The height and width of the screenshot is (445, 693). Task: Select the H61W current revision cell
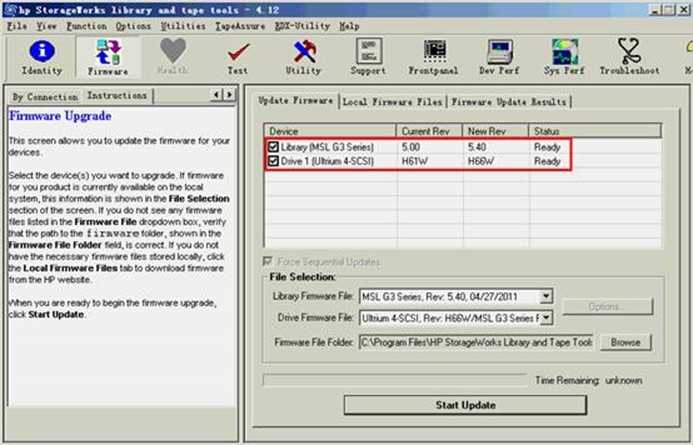tap(415, 161)
